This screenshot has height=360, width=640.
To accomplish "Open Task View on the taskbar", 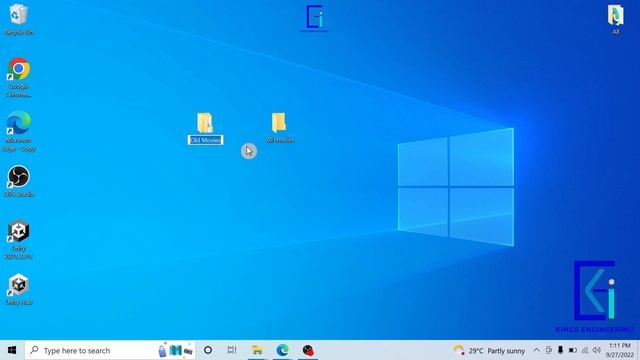I will coord(232,350).
